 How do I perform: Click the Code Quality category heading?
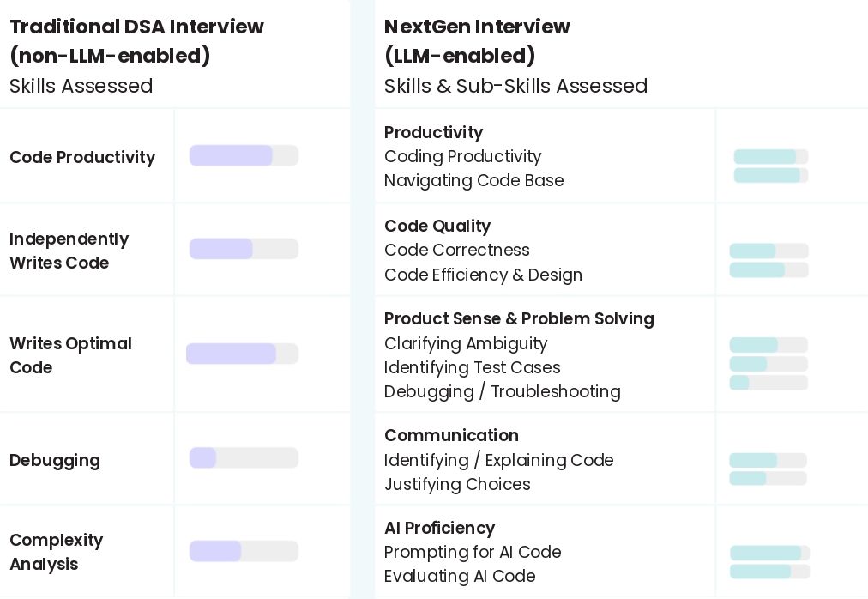[x=437, y=226]
